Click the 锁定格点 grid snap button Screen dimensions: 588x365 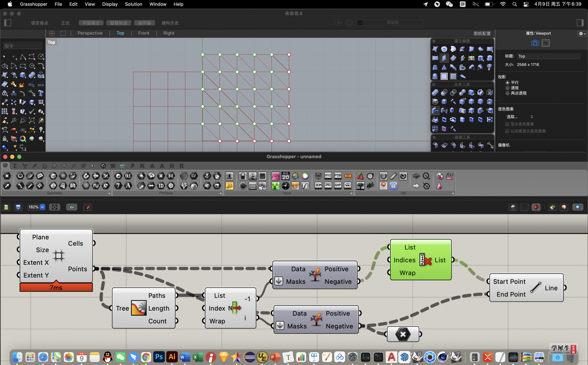tap(39, 23)
